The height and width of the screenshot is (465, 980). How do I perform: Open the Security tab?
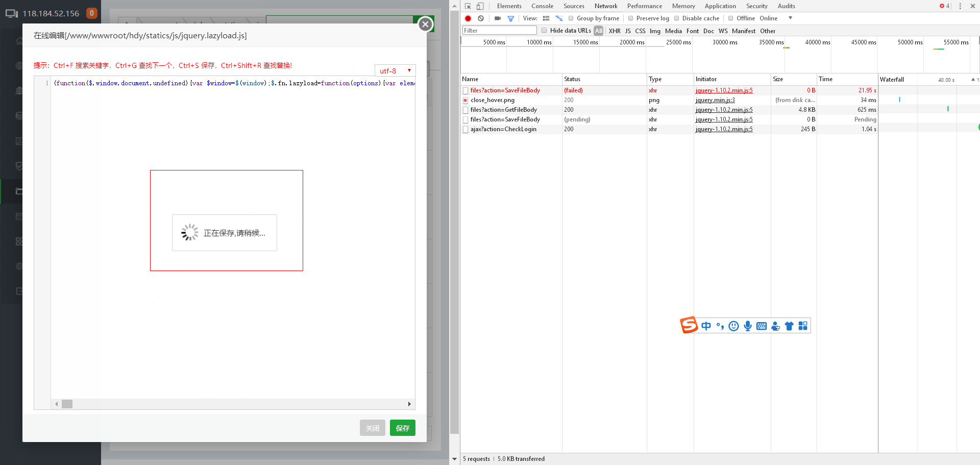point(757,6)
